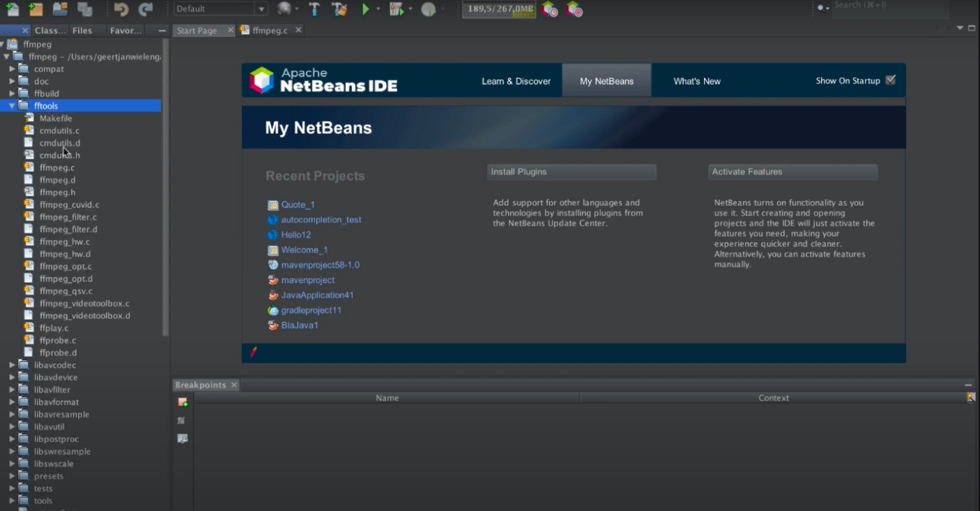Open recent project Hello12
This screenshot has width=980, height=511.
[x=296, y=235]
